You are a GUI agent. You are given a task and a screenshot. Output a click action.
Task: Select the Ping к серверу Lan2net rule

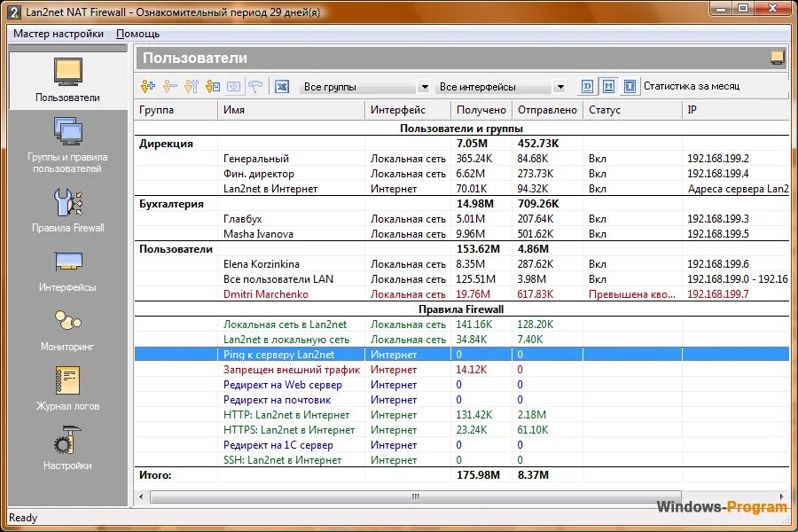pos(462,355)
